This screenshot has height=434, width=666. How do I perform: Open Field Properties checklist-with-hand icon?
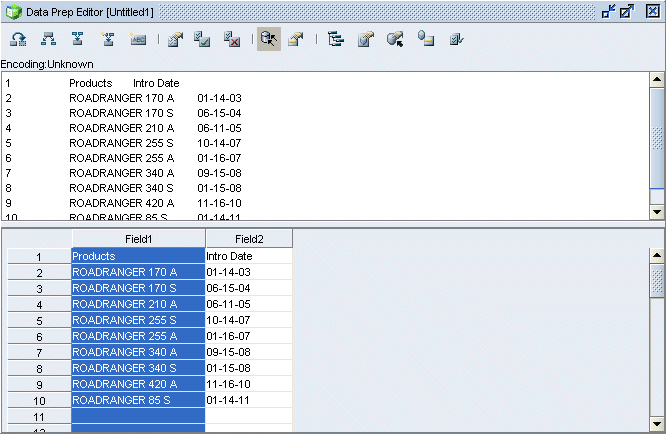click(175, 39)
